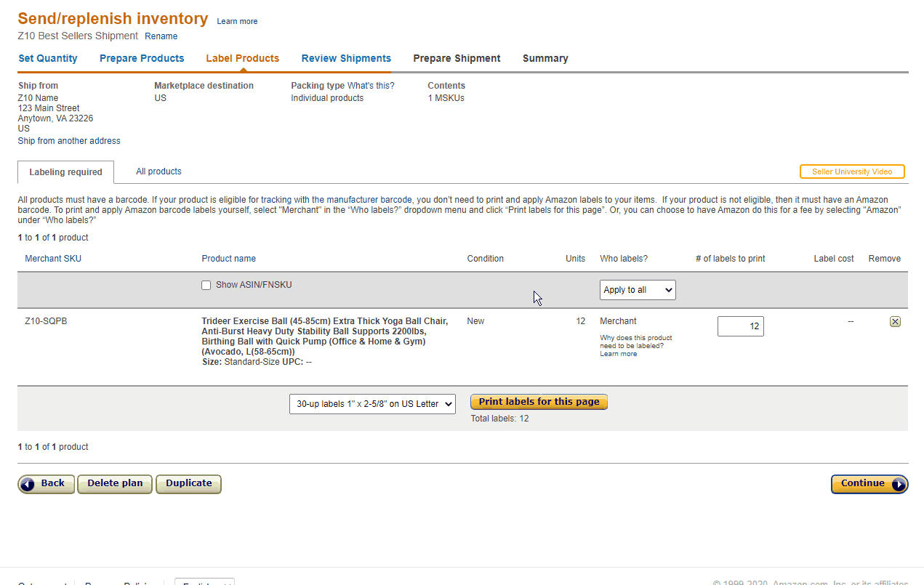Image resolution: width=924 pixels, height=585 pixels.
Task: Click the Continue arrow button
Action: pos(869,484)
